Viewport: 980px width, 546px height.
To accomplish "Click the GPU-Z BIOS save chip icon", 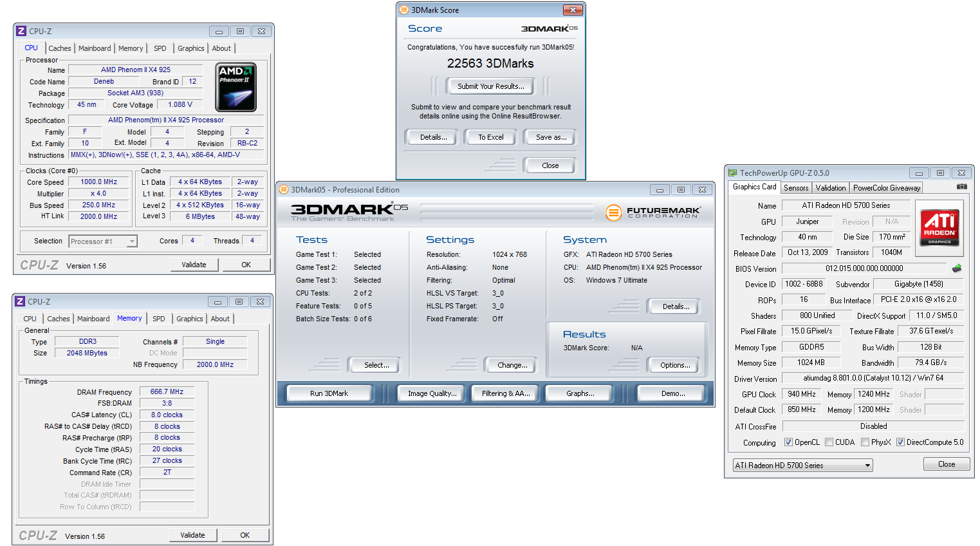I will 957,268.
